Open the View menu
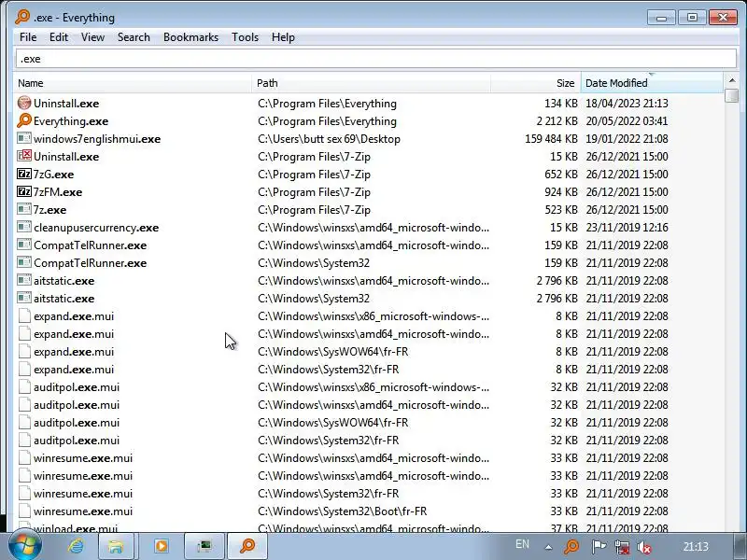Image resolution: width=747 pixels, height=560 pixels. pos(92,37)
